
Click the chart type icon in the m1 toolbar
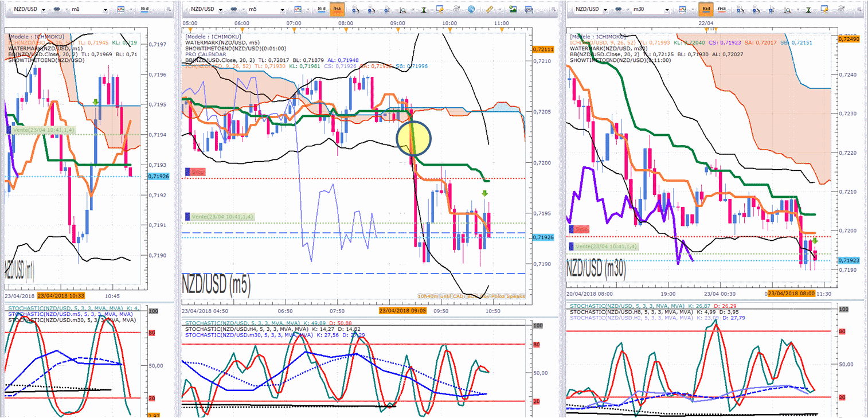pos(120,9)
